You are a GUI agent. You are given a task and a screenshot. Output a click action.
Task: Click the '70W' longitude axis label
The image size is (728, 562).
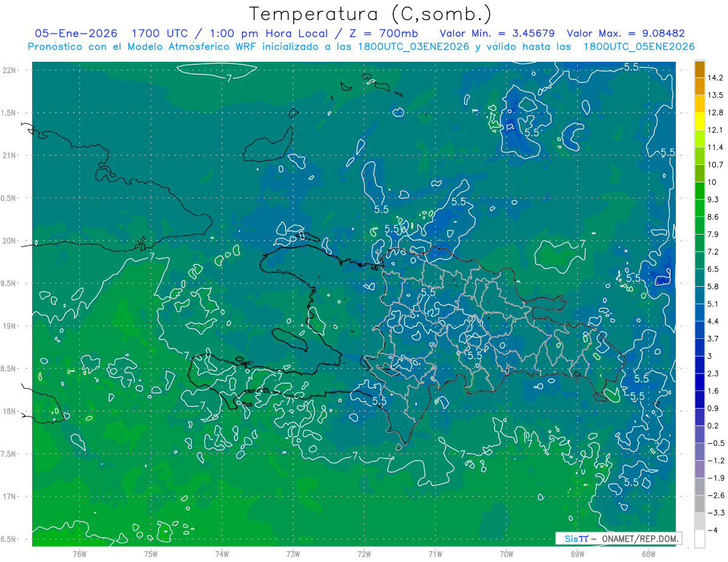(x=506, y=554)
